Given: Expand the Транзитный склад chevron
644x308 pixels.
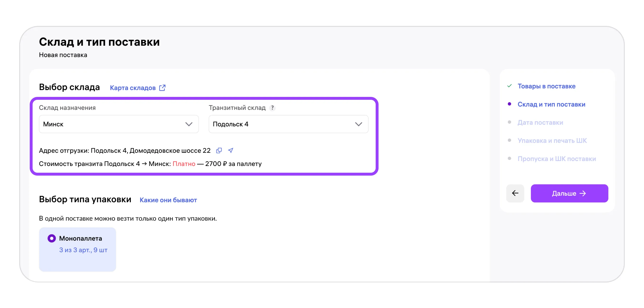Looking at the screenshot, I should 358,124.
